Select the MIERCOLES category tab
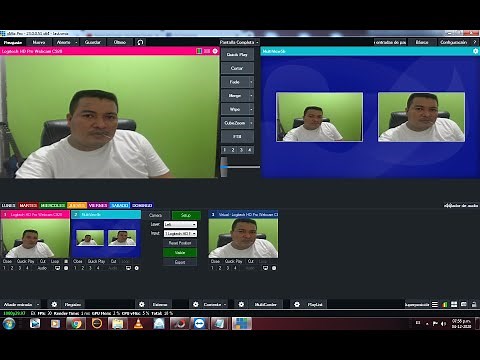 pyautogui.click(x=53, y=205)
